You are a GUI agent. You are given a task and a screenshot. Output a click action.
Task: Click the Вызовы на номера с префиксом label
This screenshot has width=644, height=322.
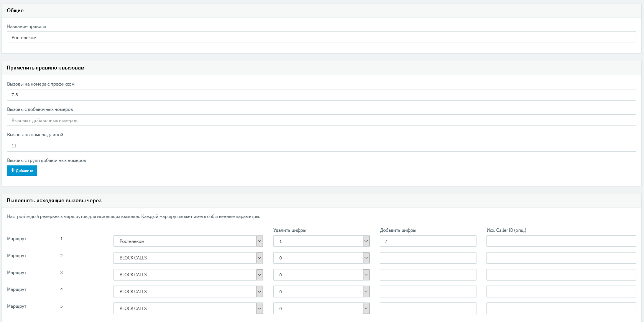41,84
